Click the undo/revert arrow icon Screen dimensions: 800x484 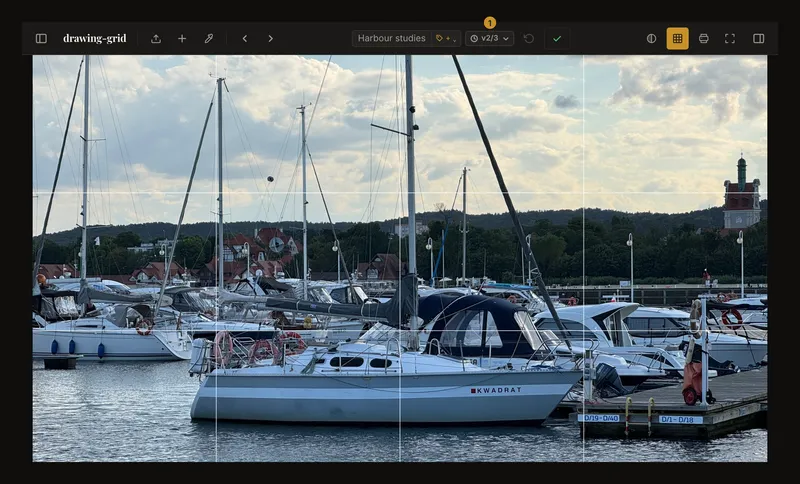pos(529,39)
